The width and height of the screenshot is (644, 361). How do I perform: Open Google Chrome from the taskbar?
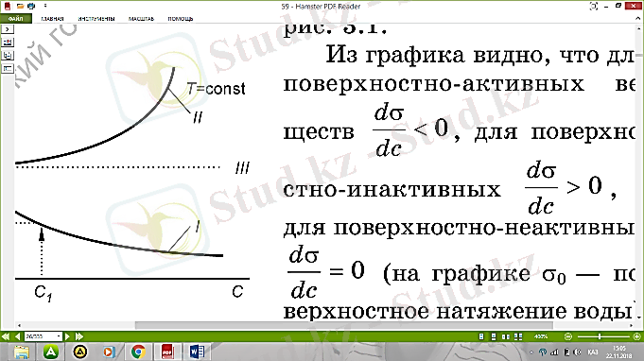tap(138, 352)
